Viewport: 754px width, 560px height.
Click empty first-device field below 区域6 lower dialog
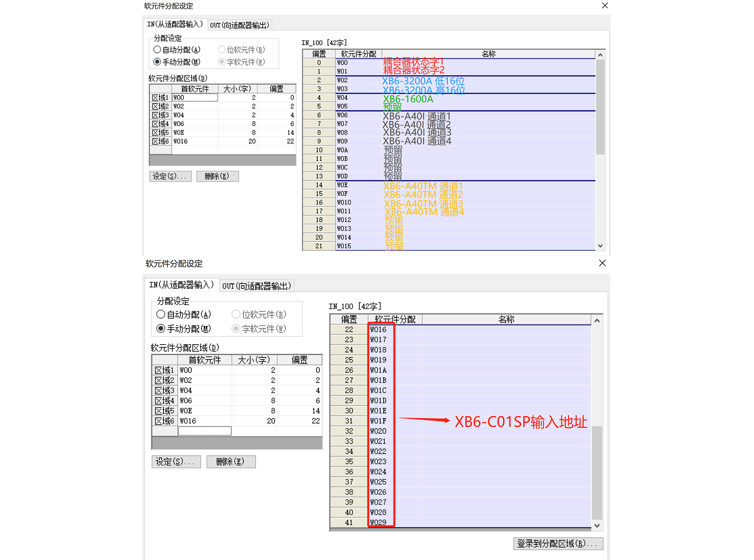coord(205,430)
